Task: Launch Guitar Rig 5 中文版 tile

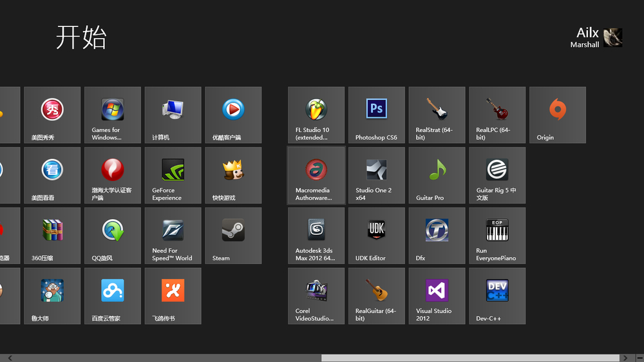Action: pos(497,175)
